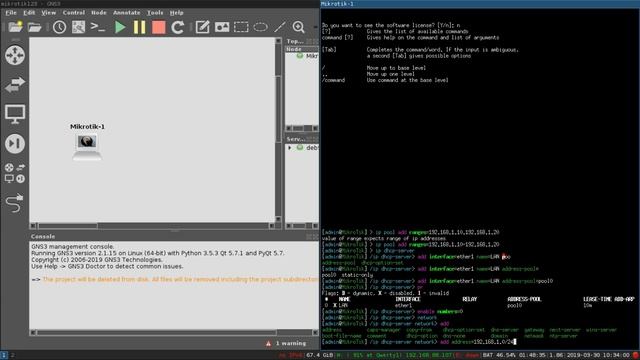Expand the server entry in Servers Summary
Viewport: 640px width, 360px height.
(290, 148)
